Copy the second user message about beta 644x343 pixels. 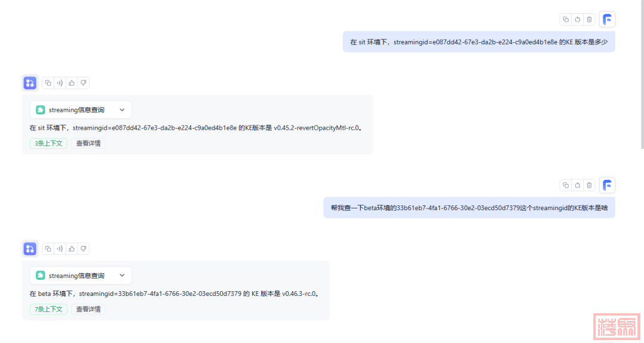[566, 185]
